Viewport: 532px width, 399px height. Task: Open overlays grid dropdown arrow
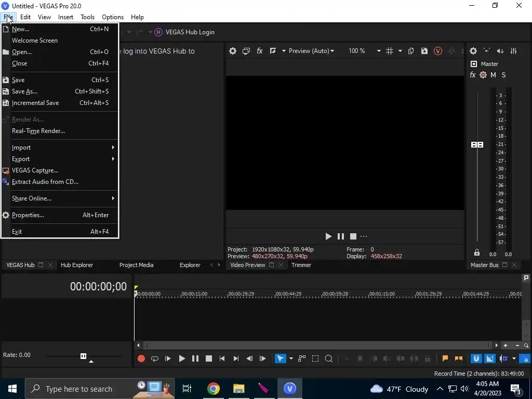(x=400, y=51)
